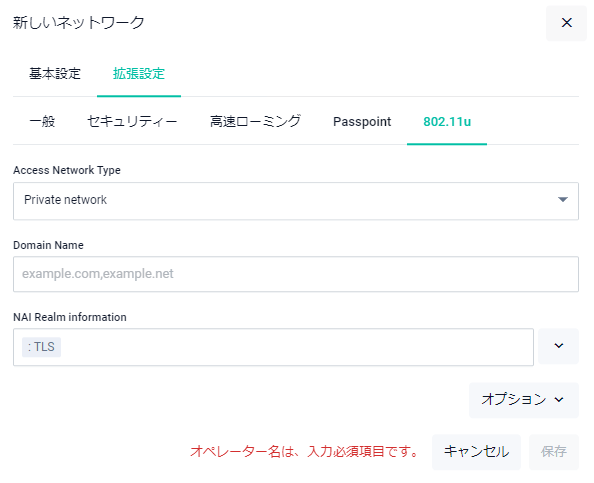
Task: Click the chevron icon in オプション button
Action: click(x=559, y=400)
